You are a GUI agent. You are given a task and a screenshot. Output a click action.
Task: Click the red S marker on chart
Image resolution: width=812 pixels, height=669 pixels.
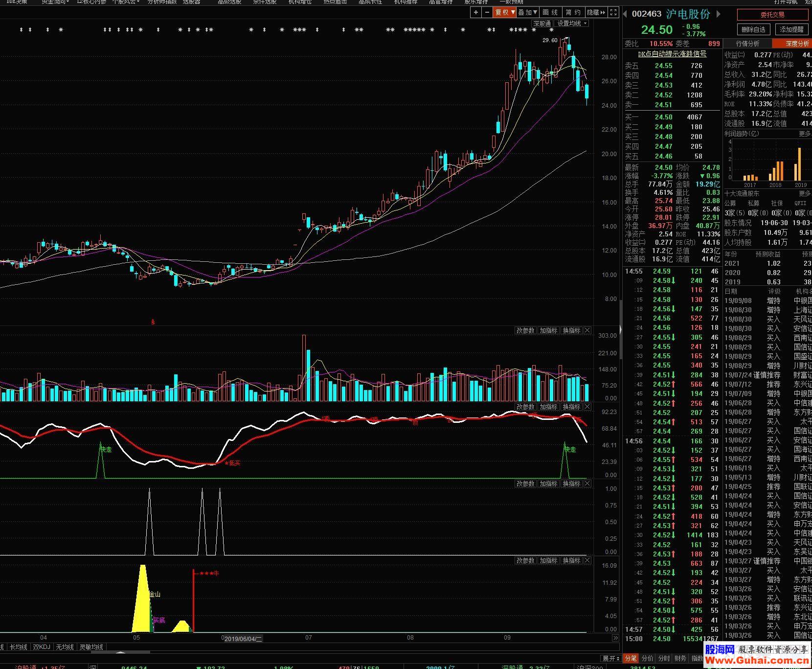click(153, 322)
